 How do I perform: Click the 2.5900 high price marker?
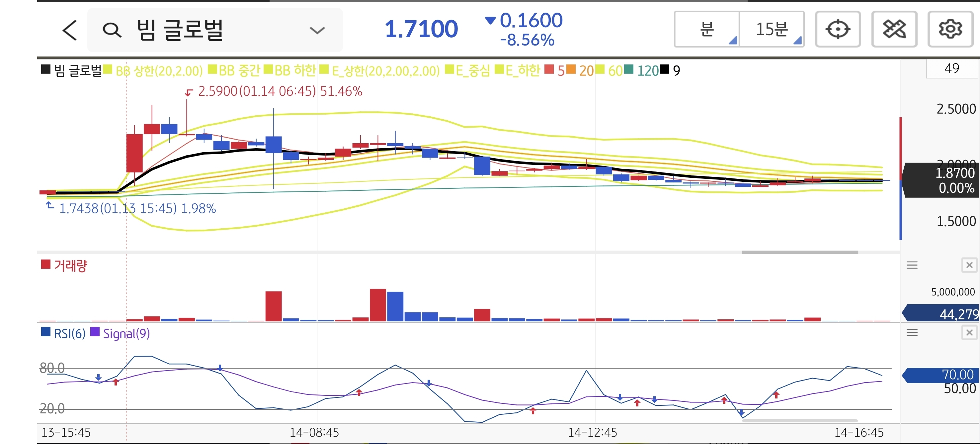click(217, 91)
